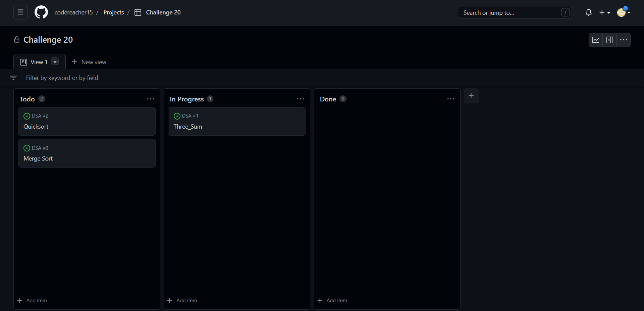
Task: Open the Projects breadcrumb link
Action: (114, 12)
